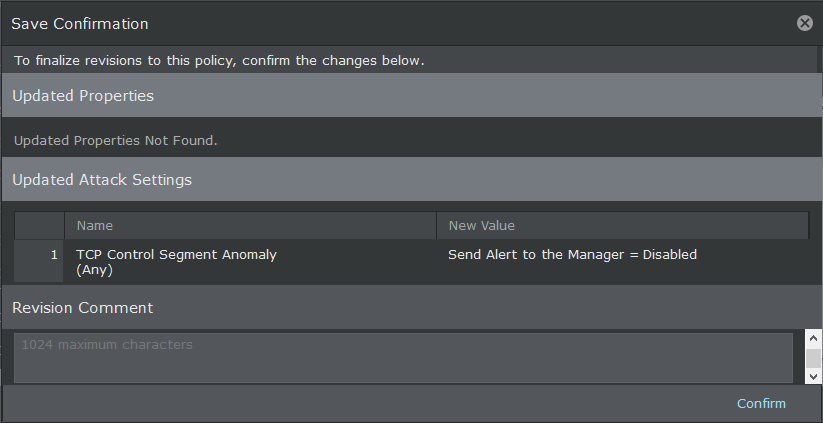Click Updated Properties Not Found message

click(115, 141)
